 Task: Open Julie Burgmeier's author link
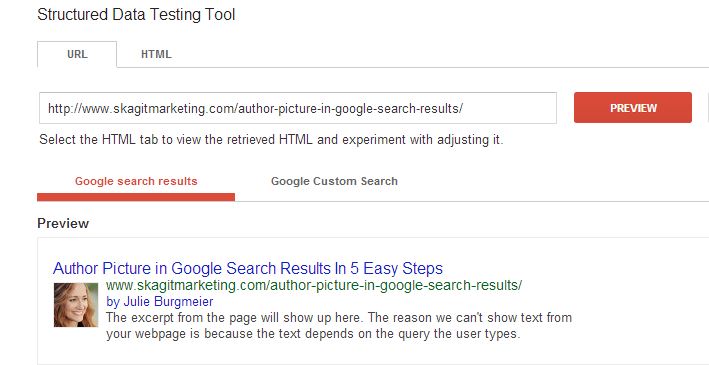coord(168,302)
